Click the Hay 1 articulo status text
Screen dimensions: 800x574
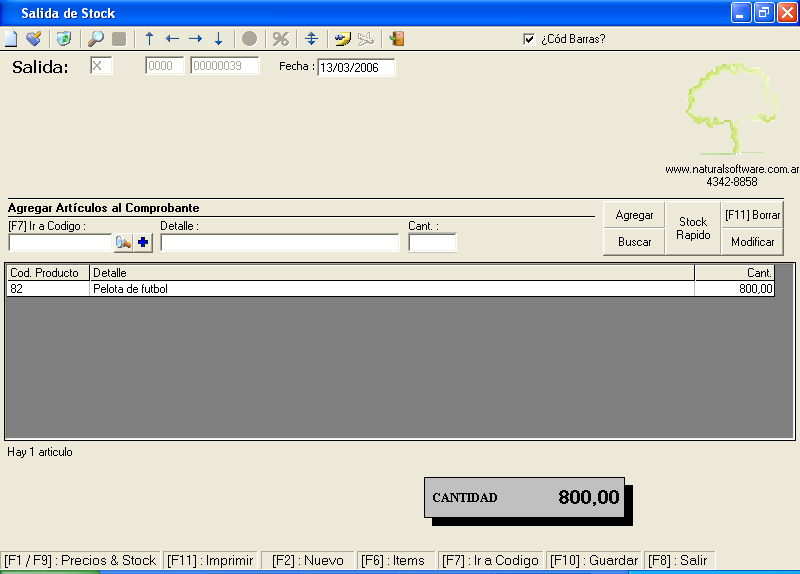tap(40, 452)
